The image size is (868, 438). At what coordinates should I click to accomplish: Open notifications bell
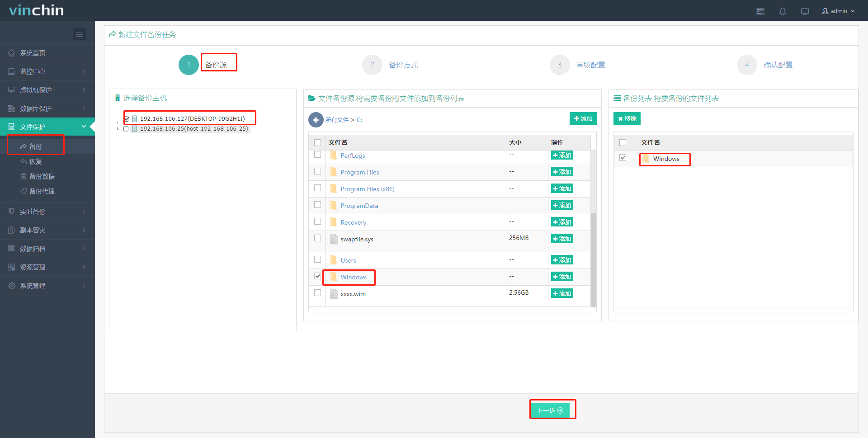click(x=783, y=11)
